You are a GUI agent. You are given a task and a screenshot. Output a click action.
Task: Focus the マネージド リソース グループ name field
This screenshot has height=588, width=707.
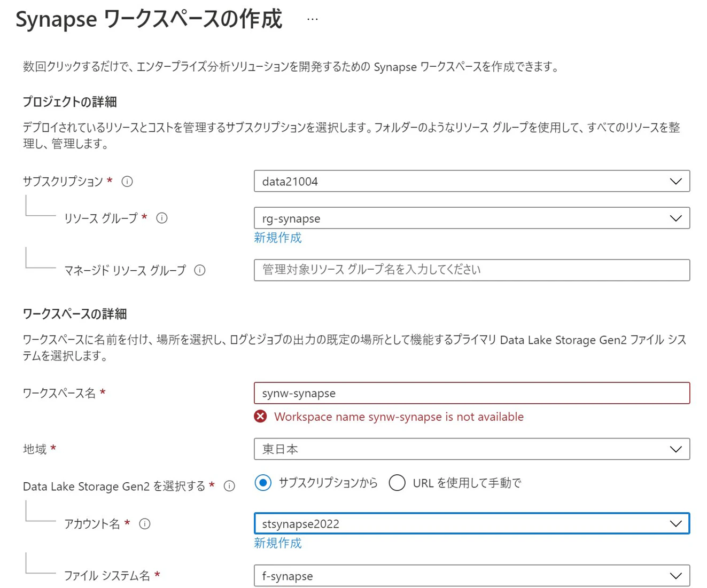point(472,270)
